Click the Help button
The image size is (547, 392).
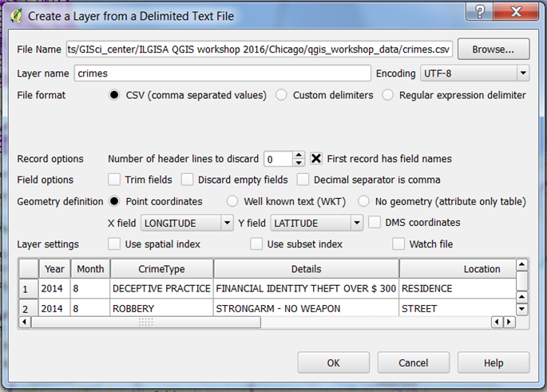[x=493, y=362]
